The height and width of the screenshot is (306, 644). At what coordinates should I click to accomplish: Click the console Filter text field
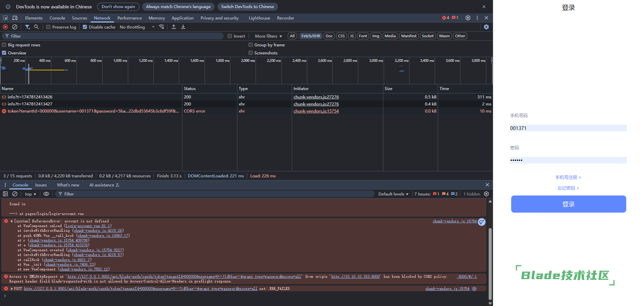[x=215, y=194]
